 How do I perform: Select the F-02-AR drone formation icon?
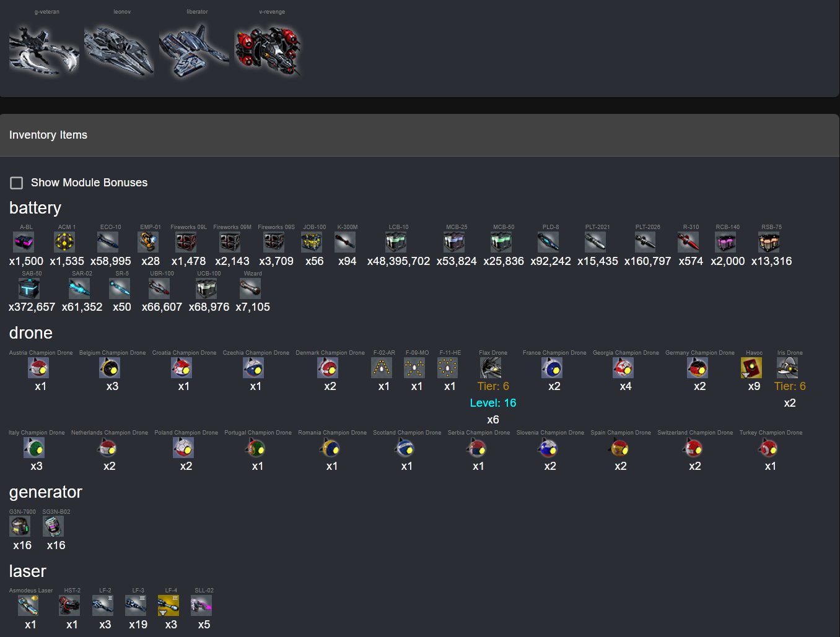pyautogui.click(x=382, y=368)
